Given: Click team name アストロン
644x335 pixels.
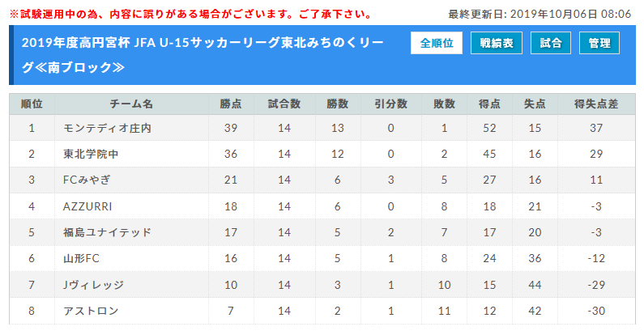Looking at the screenshot, I should click(91, 311).
